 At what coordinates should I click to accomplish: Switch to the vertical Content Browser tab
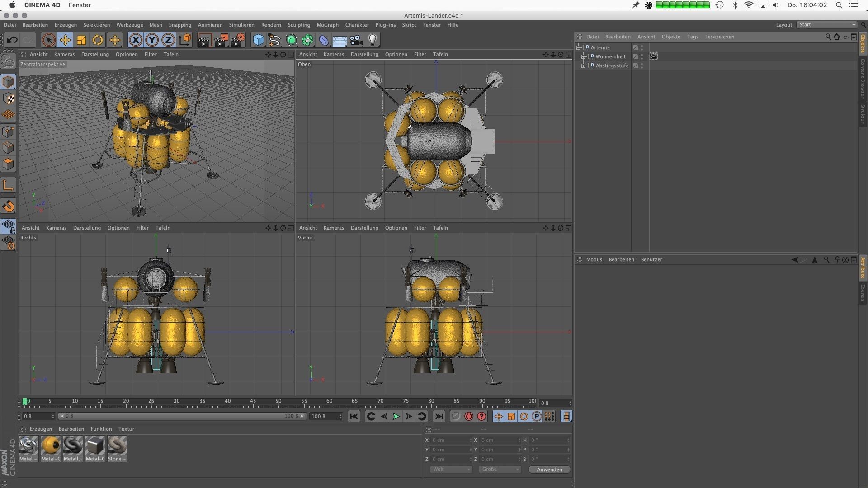pos(863,79)
